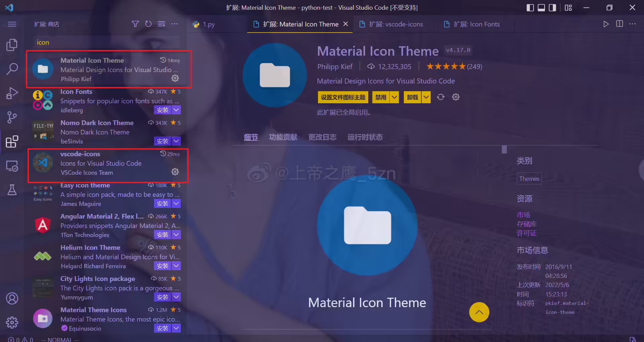This screenshot has width=644, height=342.
Task: Open the hamburger application menu
Action: (12, 24)
